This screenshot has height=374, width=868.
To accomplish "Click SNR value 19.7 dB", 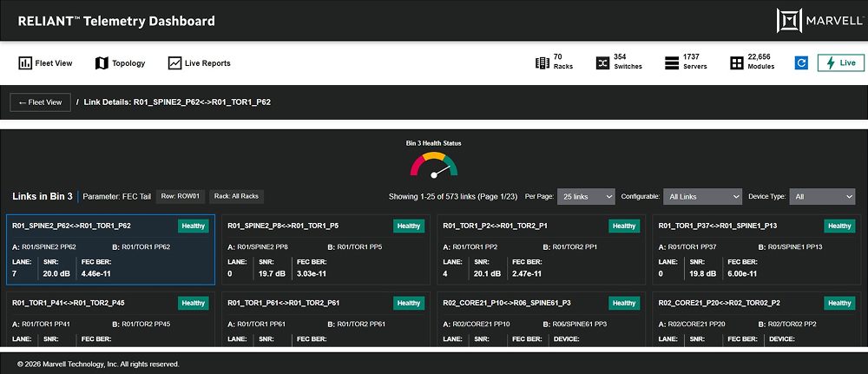I will point(273,273).
